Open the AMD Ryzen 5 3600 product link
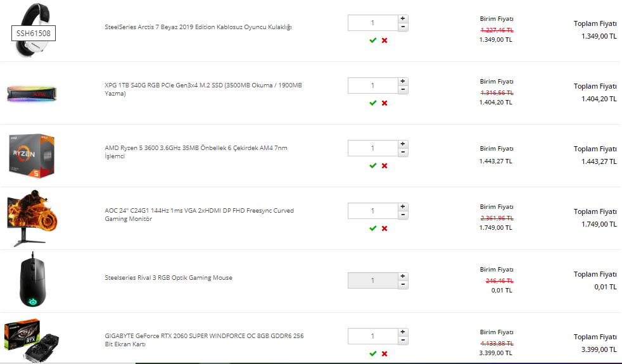 pos(196,152)
